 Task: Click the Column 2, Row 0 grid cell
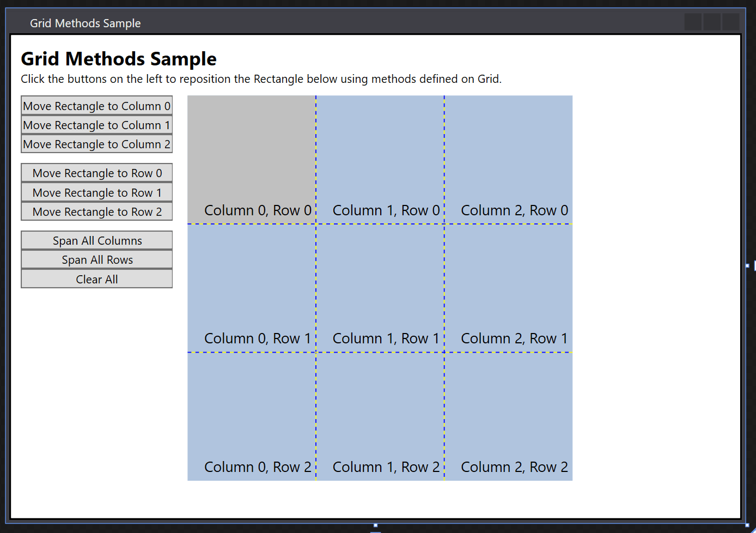508,158
